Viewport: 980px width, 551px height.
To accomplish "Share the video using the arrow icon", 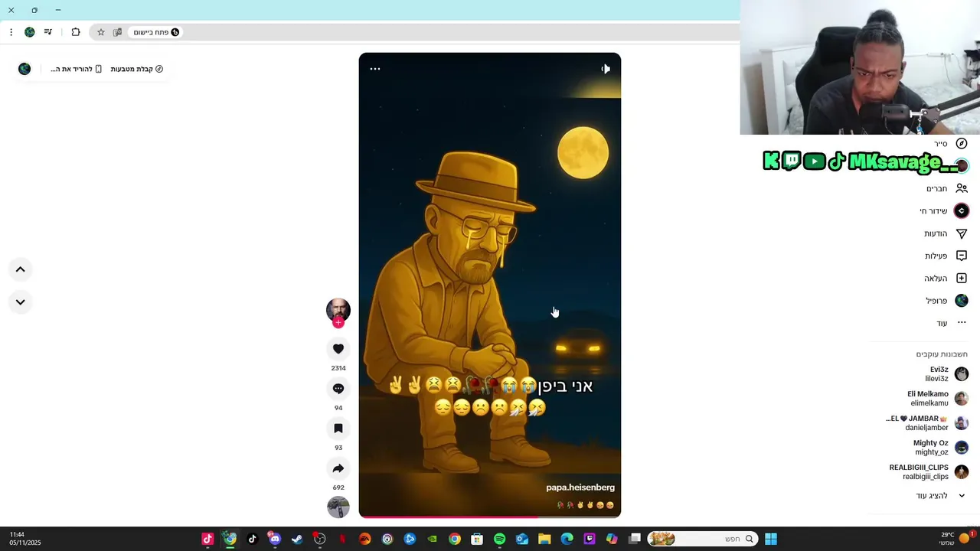I will (338, 468).
